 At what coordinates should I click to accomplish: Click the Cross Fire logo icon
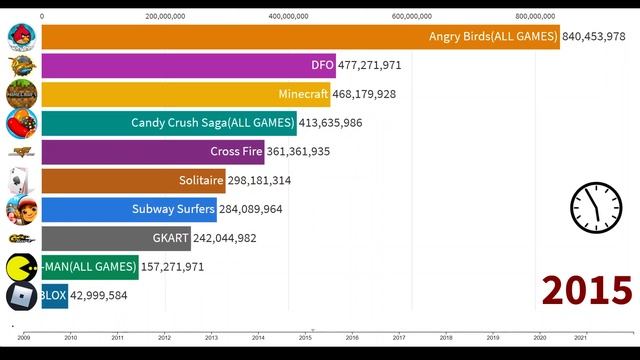22,152
